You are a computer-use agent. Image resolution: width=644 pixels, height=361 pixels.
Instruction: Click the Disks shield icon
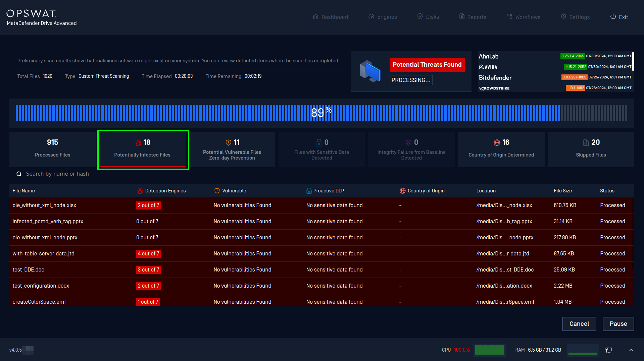pos(420,16)
